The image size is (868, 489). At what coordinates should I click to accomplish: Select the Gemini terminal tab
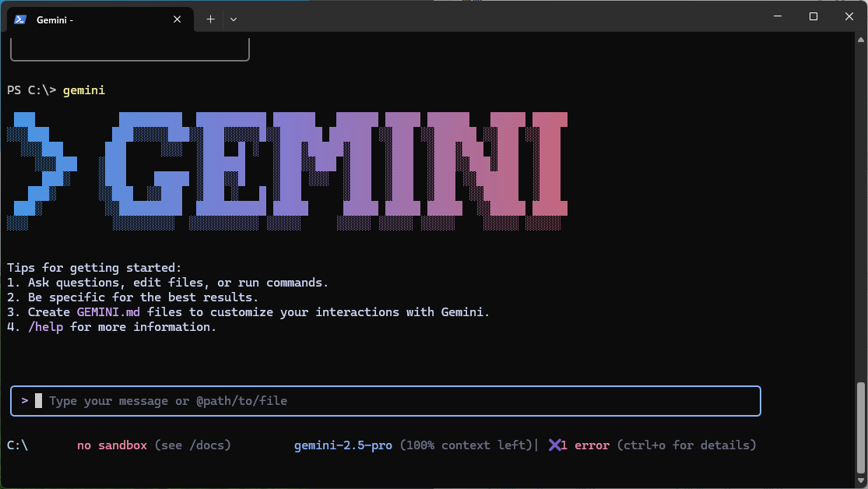click(100, 19)
